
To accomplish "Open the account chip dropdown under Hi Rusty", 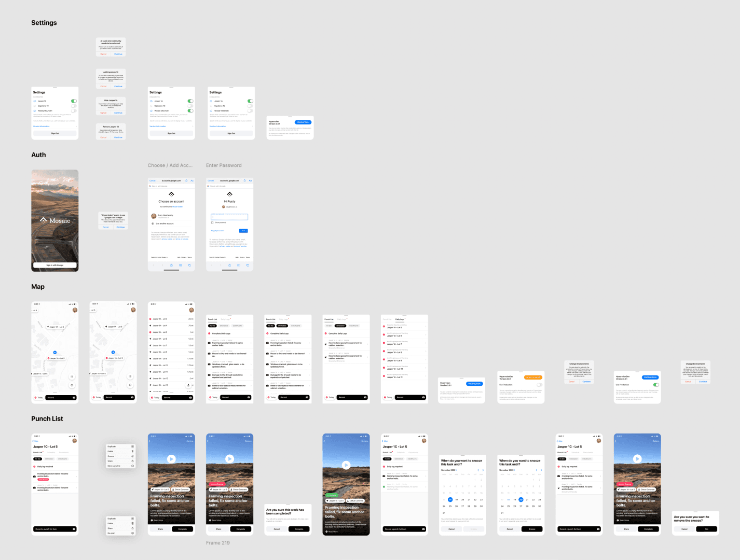I will pyautogui.click(x=230, y=207).
